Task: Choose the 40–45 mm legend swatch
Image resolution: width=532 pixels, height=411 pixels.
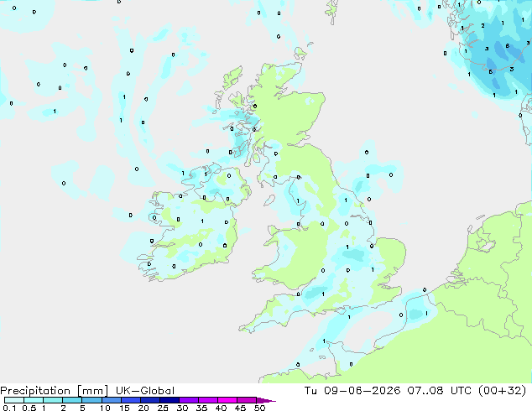Action: click(227, 400)
